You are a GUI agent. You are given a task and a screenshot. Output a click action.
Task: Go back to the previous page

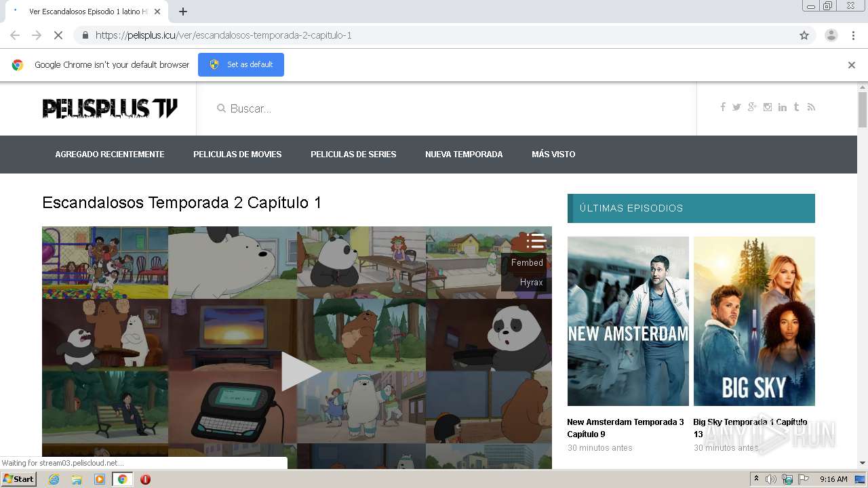[15, 35]
